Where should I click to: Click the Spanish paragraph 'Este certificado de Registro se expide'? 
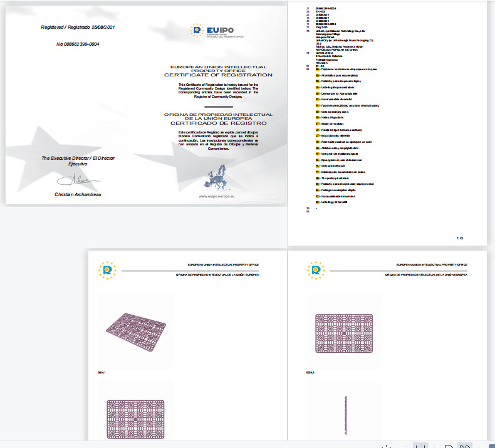(218, 140)
